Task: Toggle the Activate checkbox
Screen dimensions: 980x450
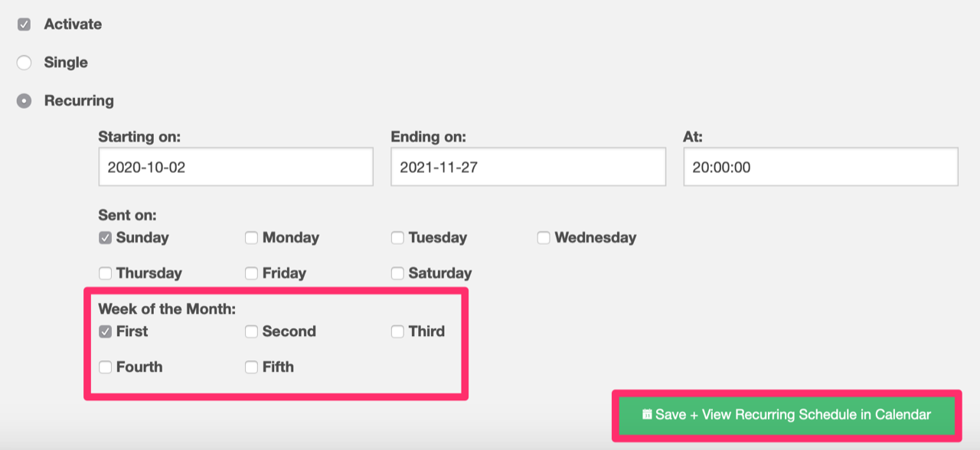Action: point(24,24)
